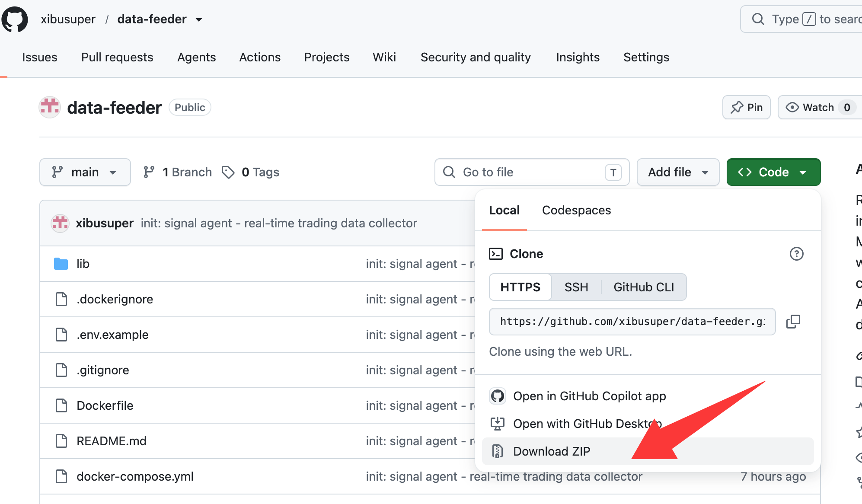Copy the HTTPS clone URL
Viewport: 862px width, 504px height.
pos(793,322)
